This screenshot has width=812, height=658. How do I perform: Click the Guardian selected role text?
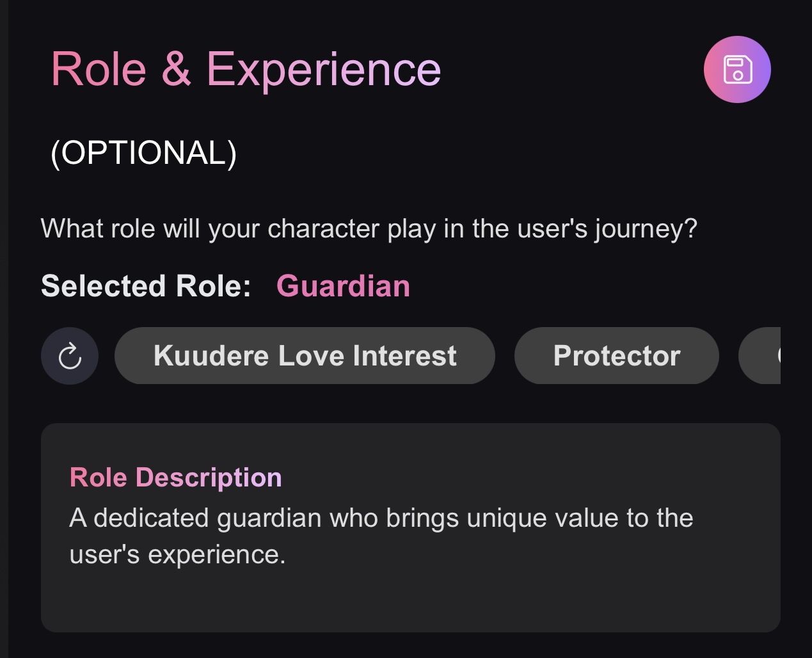[x=343, y=286]
